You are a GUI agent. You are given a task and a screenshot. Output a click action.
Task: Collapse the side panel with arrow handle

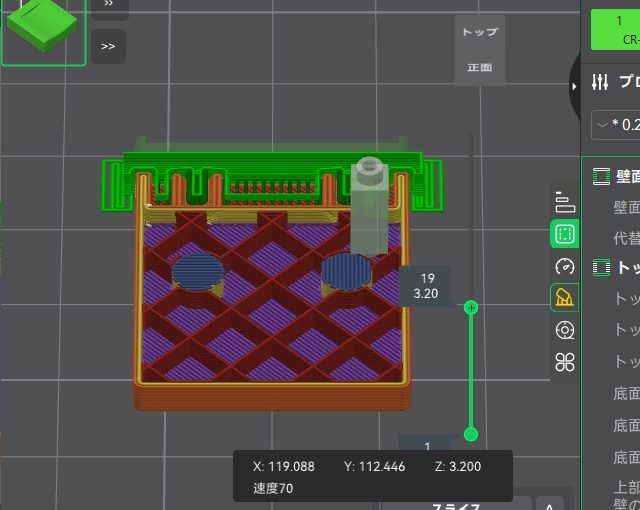click(574, 87)
